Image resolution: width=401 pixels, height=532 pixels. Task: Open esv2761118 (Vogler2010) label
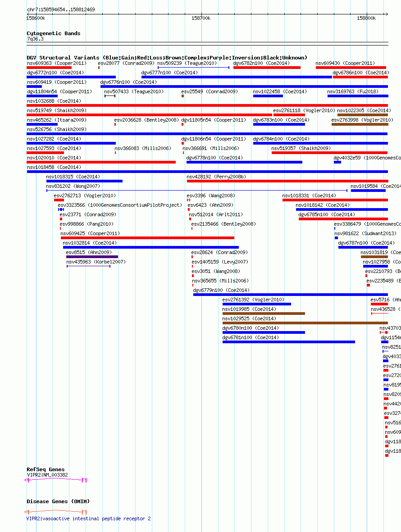coord(304,111)
